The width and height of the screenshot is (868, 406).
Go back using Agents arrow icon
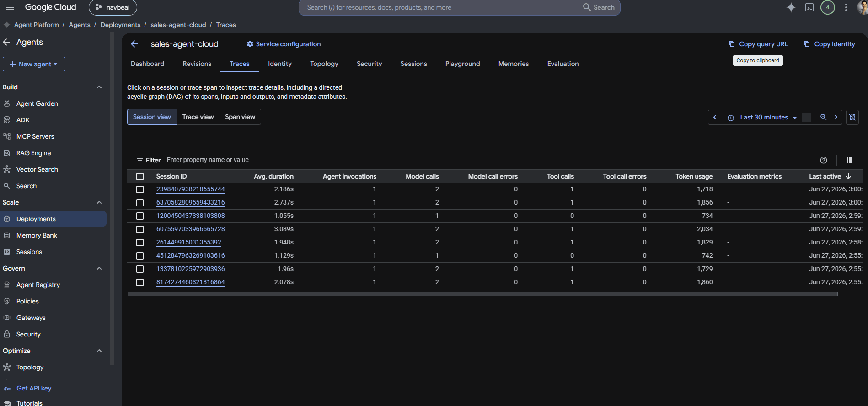coord(7,42)
